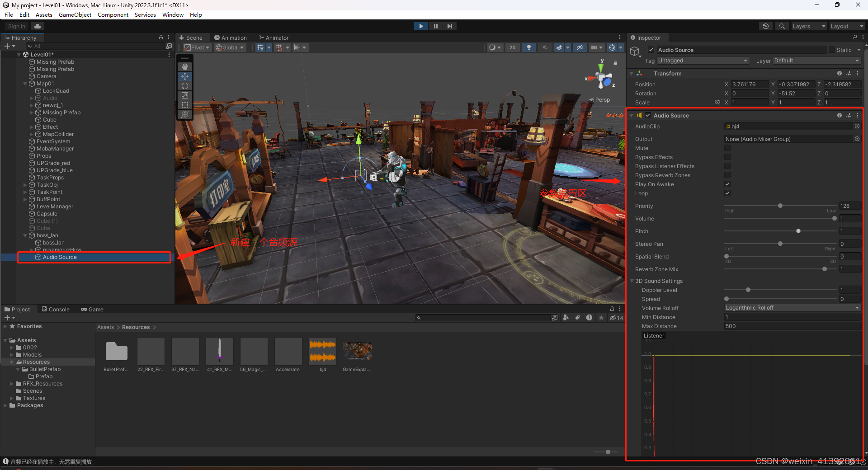This screenshot has height=470, width=868.
Task: Click the Project search by label icon
Action: [x=577, y=318]
